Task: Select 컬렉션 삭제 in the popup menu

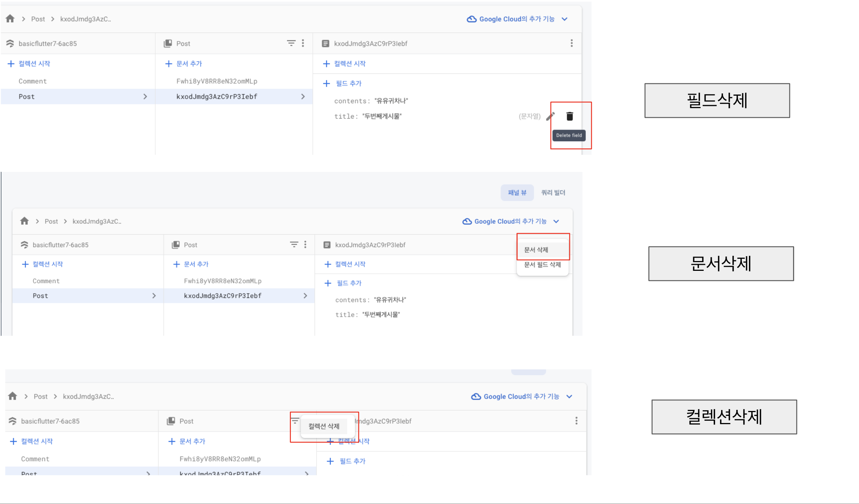Action: tap(324, 426)
